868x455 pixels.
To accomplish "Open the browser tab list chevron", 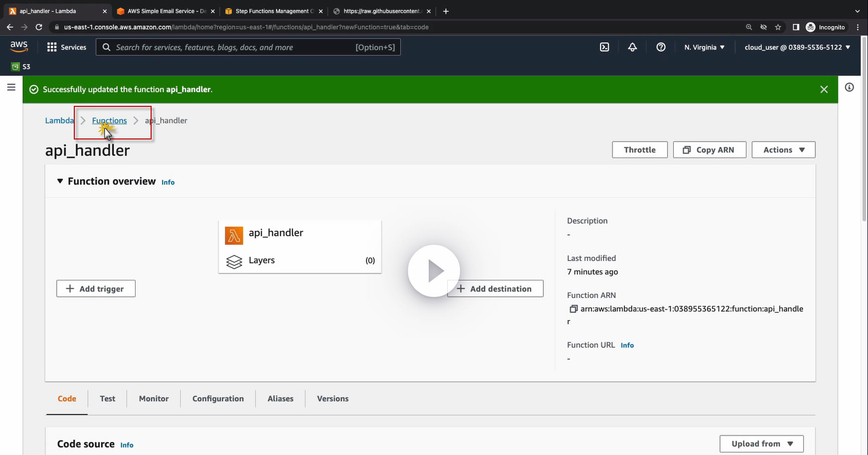I will click(857, 11).
